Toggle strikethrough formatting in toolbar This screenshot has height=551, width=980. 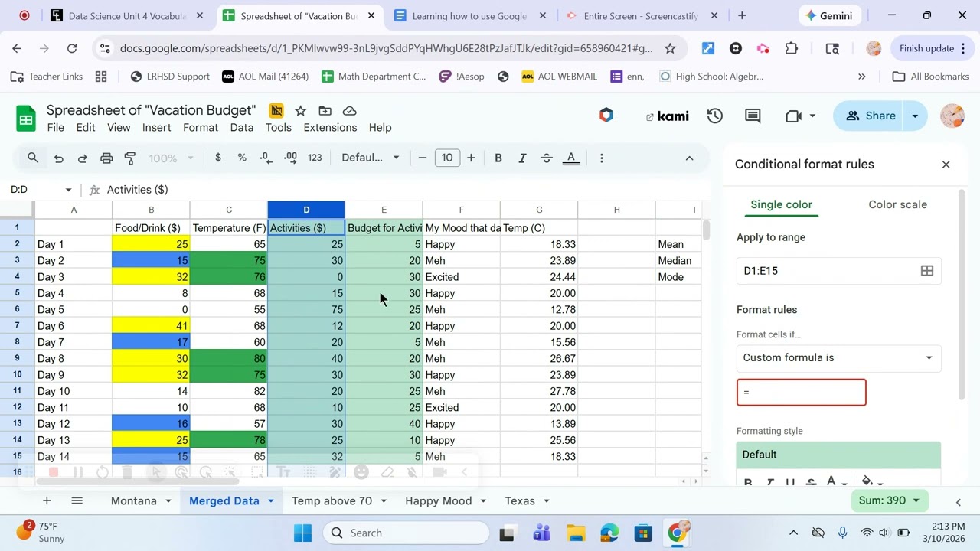click(x=547, y=158)
